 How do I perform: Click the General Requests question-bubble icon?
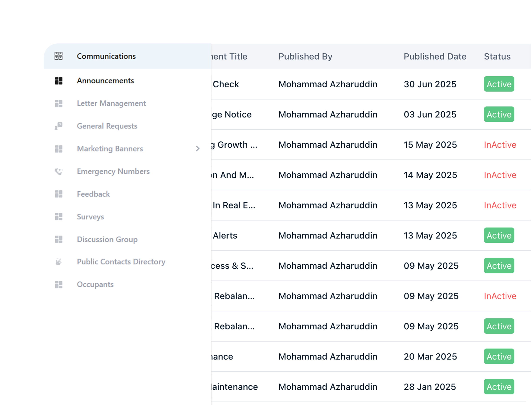point(58,126)
